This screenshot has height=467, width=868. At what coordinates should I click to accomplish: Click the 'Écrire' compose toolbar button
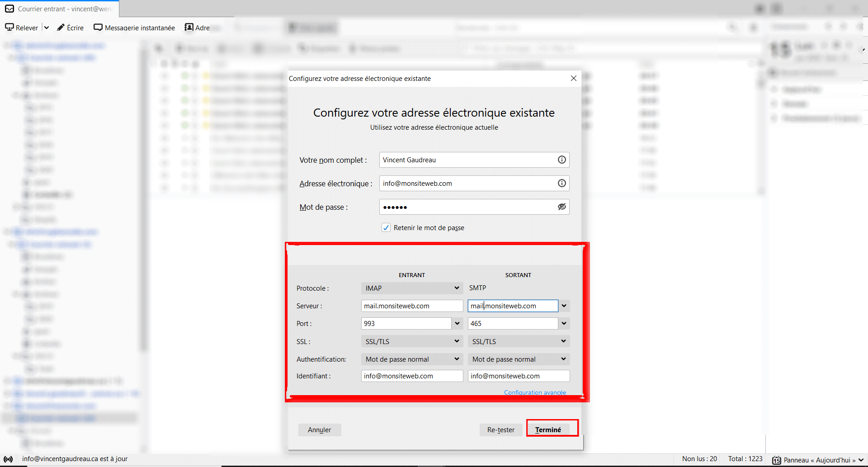[71, 28]
